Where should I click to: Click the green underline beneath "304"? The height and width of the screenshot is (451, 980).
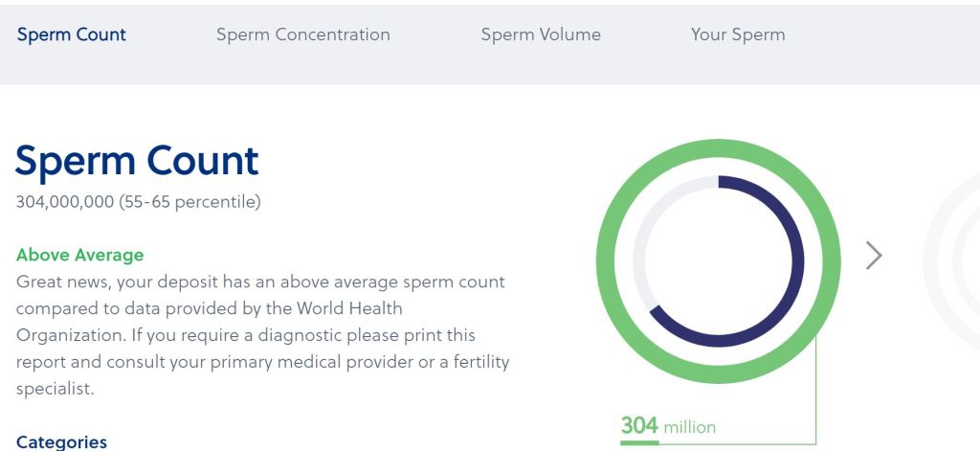639,442
